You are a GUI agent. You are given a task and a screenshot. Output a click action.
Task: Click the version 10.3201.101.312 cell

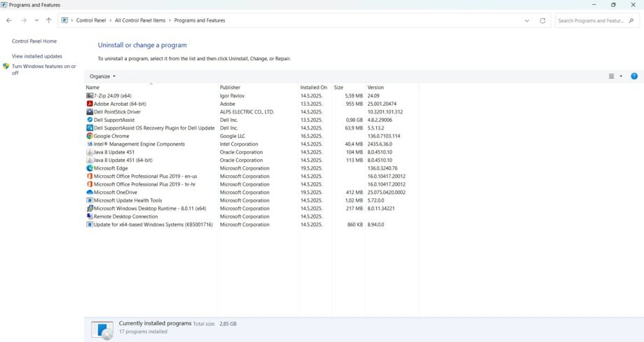tap(385, 111)
